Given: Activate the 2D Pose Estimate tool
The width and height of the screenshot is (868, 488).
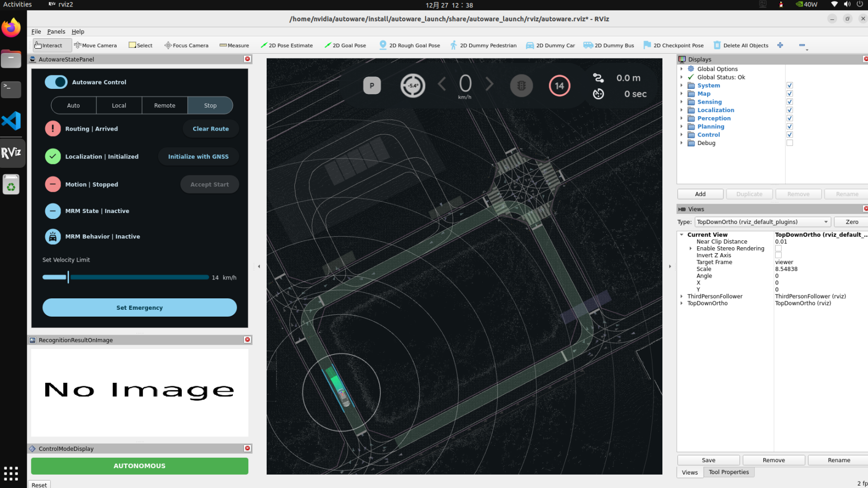Looking at the screenshot, I should [x=287, y=45].
